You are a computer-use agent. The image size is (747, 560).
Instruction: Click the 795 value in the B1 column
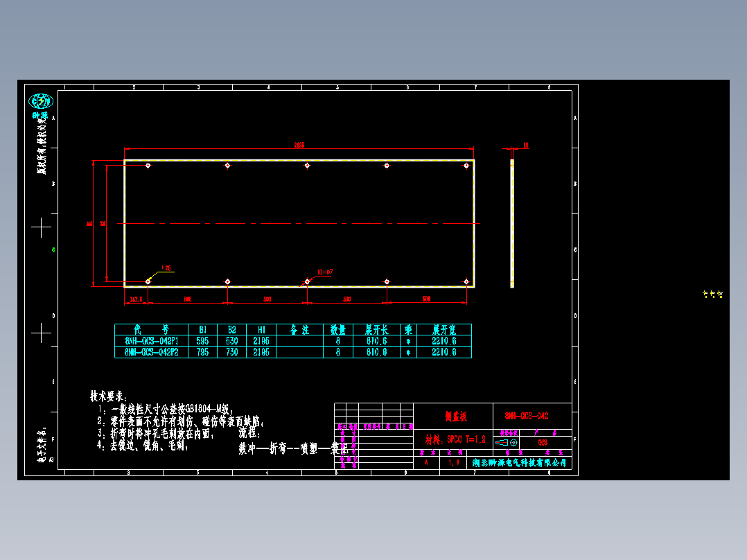pyautogui.click(x=202, y=352)
